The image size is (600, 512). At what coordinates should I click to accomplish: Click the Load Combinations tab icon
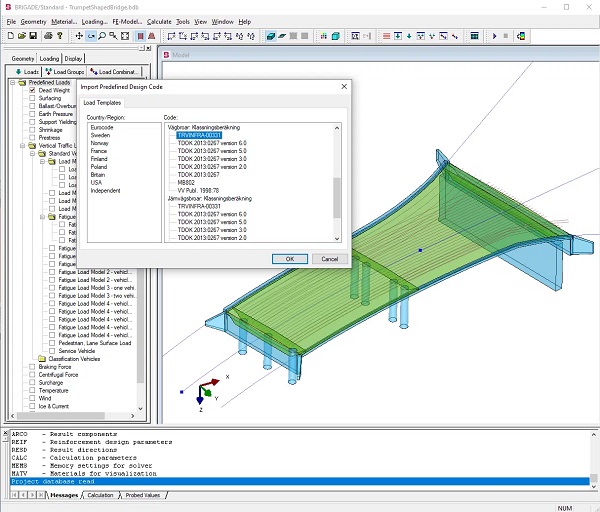click(x=93, y=72)
